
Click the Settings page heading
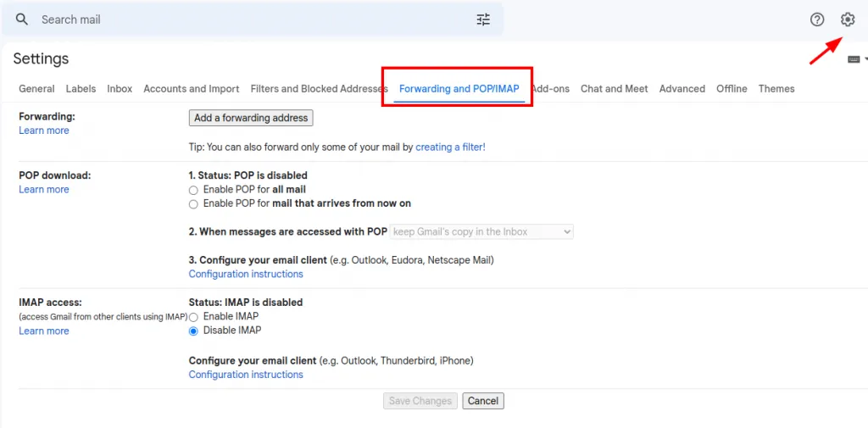(x=41, y=58)
